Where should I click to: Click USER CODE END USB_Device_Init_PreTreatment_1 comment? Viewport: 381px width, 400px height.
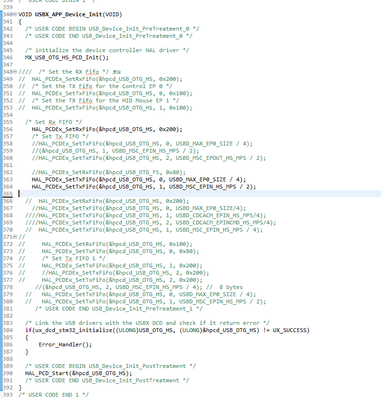119,309
